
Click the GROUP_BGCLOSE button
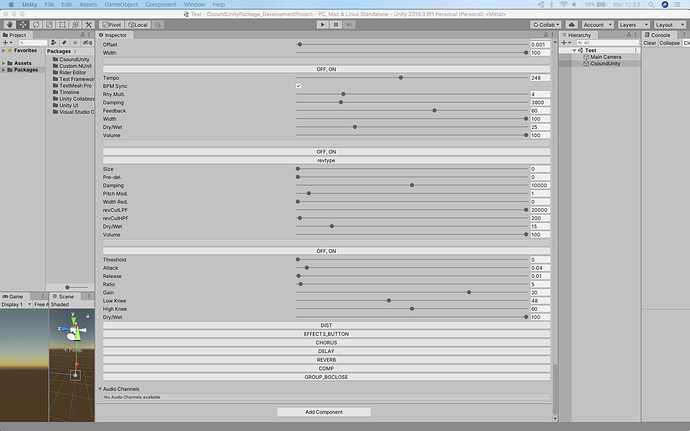tap(326, 377)
